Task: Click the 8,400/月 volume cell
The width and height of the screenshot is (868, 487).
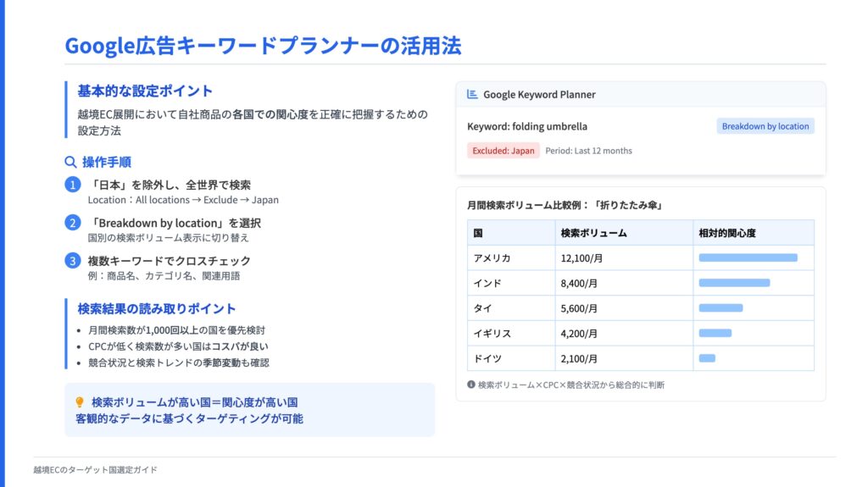Action: tap(624, 283)
